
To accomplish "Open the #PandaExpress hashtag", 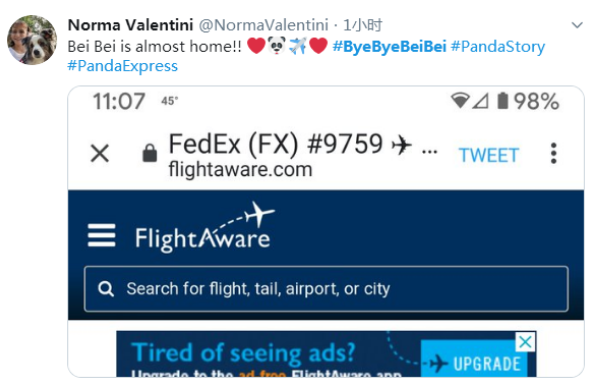I will pyautogui.click(x=123, y=66).
